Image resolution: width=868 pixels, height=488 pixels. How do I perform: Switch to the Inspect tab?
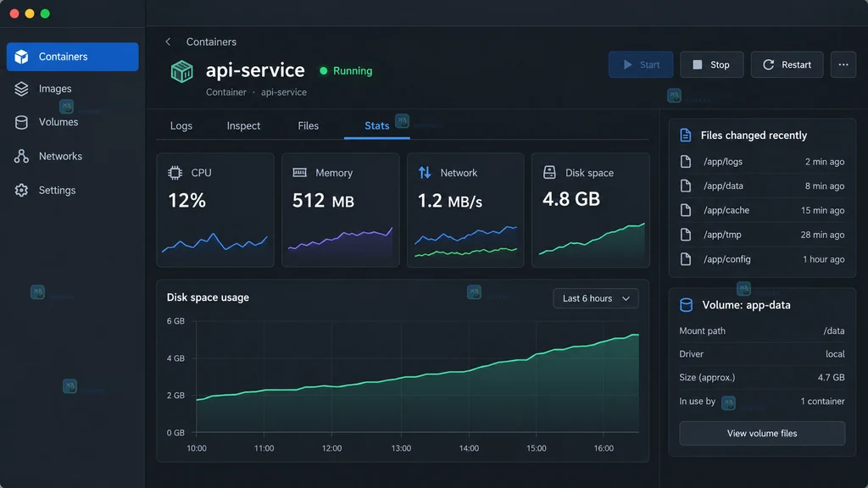pyautogui.click(x=243, y=125)
